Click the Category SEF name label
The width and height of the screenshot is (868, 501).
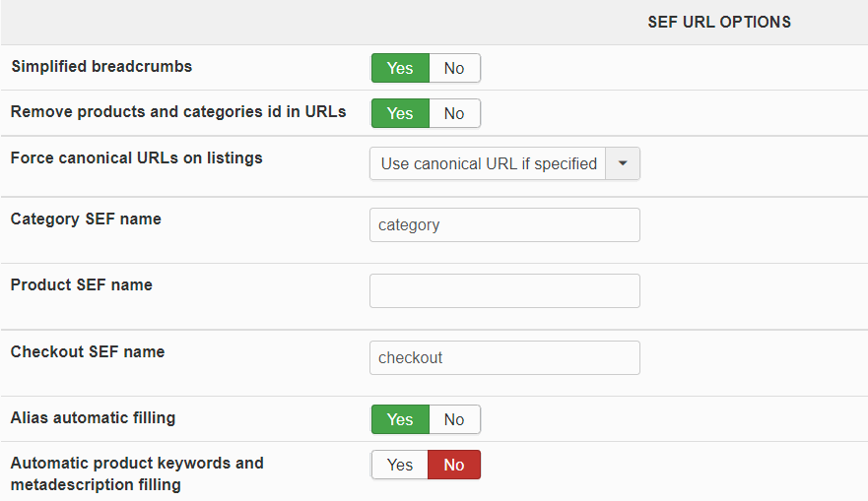(x=86, y=219)
